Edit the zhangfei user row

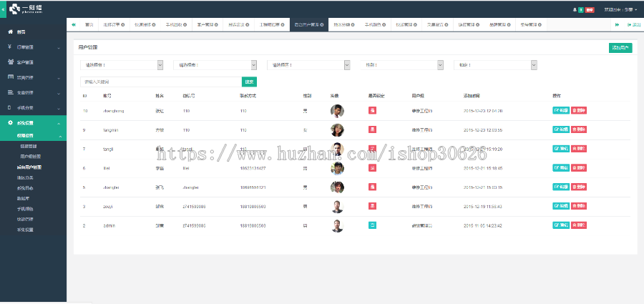tap(561, 187)
